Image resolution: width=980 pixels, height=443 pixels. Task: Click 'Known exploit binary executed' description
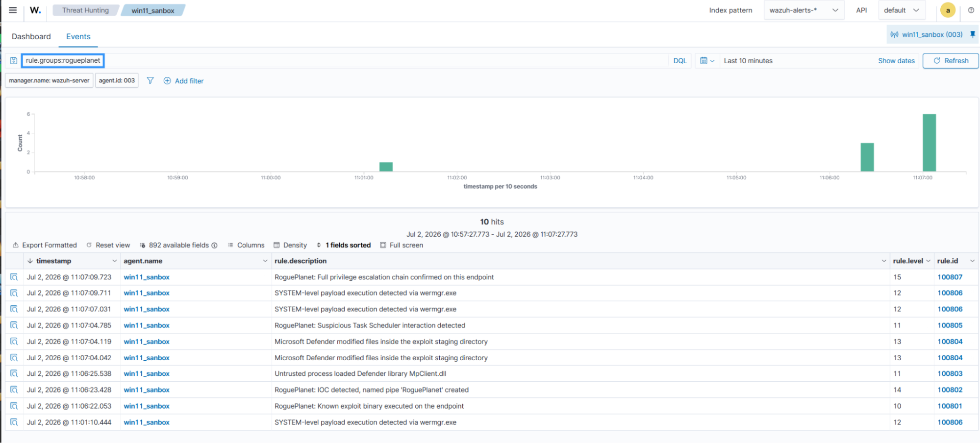coord(369,406)
